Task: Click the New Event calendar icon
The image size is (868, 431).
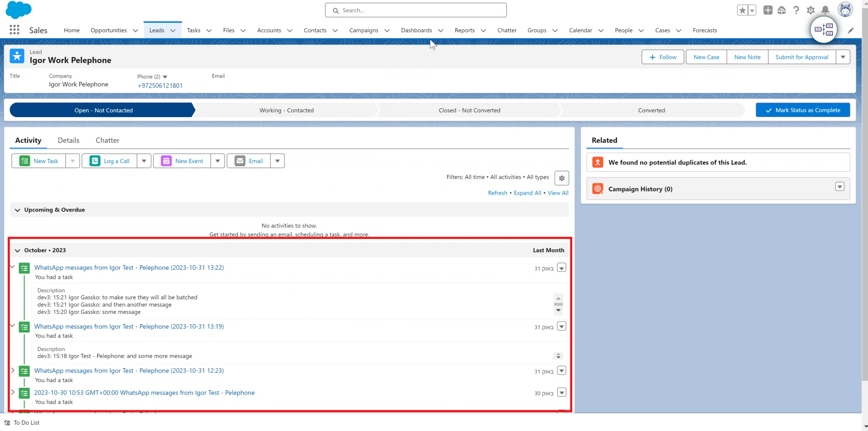Action: 166,161
